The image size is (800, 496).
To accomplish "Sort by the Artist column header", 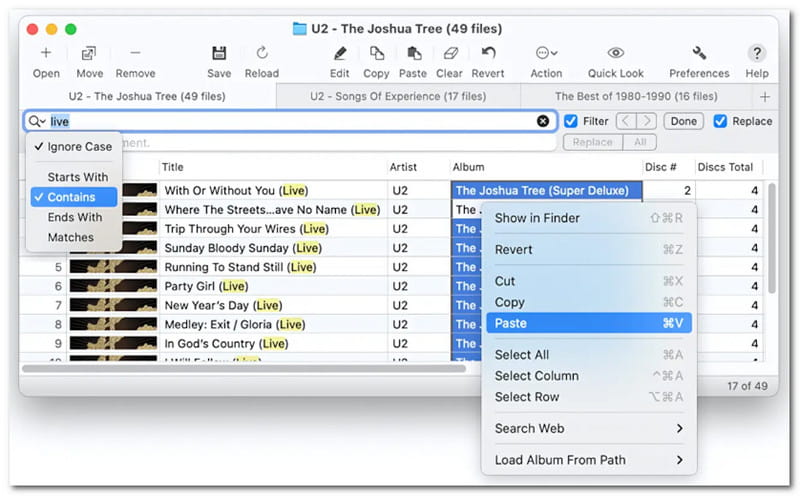I will (x=418, y=167).
